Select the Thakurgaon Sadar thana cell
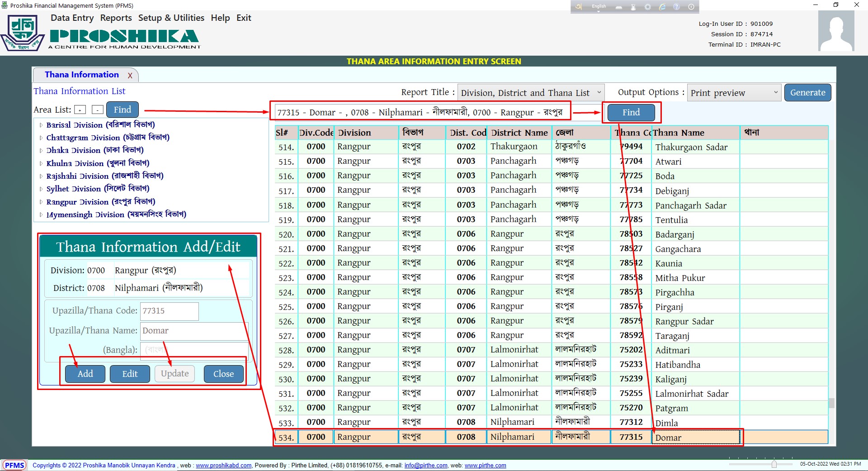Image resolution: width=868 pixels, height=471 pixels. 695,147
